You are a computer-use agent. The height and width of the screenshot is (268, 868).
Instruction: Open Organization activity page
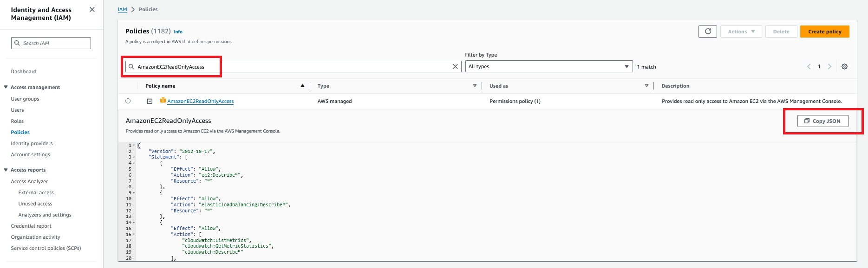click(x=35, y=237)
